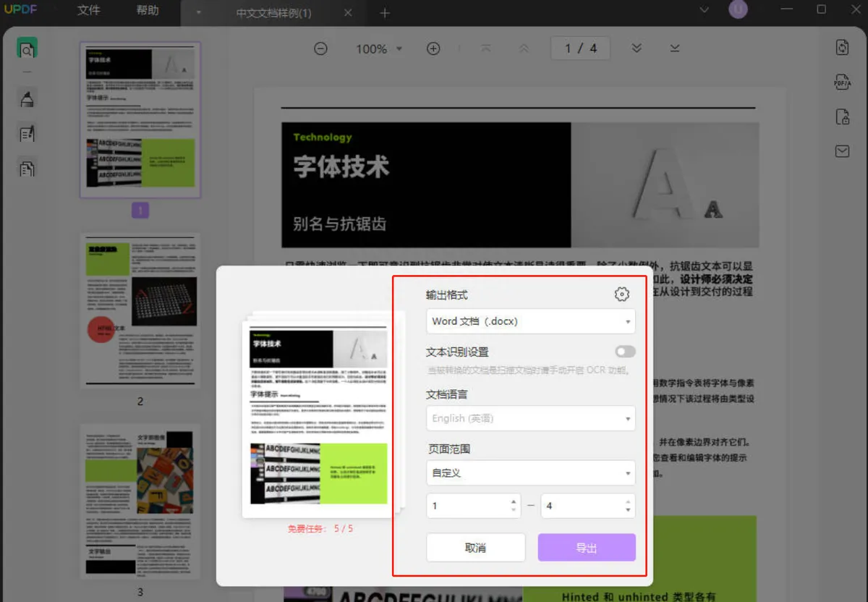Click the protect PDF lock icon

[842, 116]
